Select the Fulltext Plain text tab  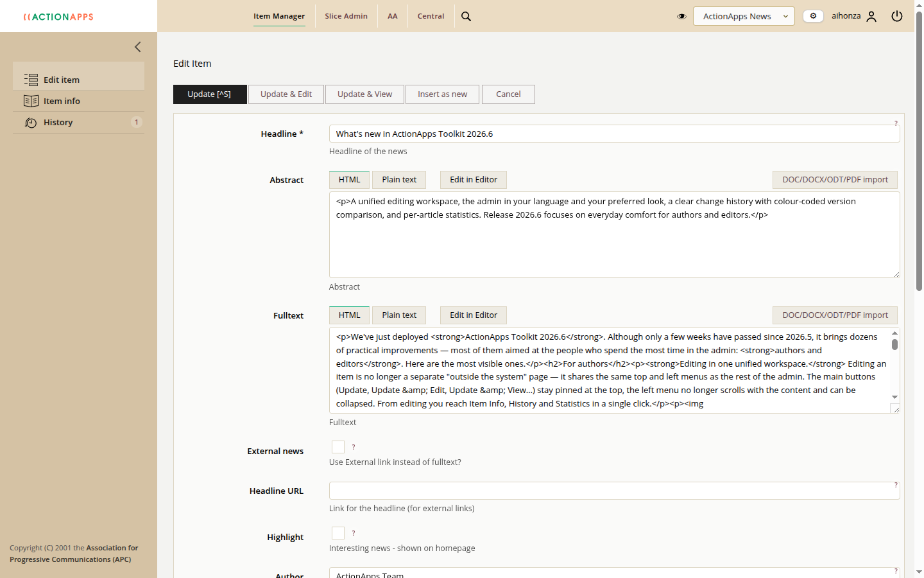coord(399,315)
